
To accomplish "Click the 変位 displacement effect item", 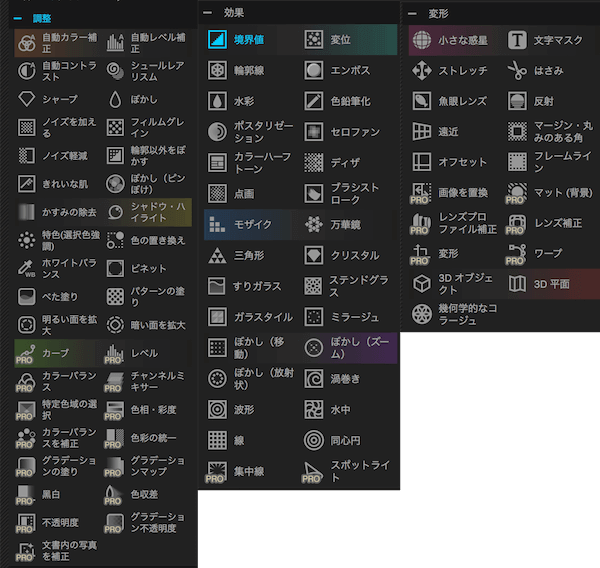I will pos(340,40).
